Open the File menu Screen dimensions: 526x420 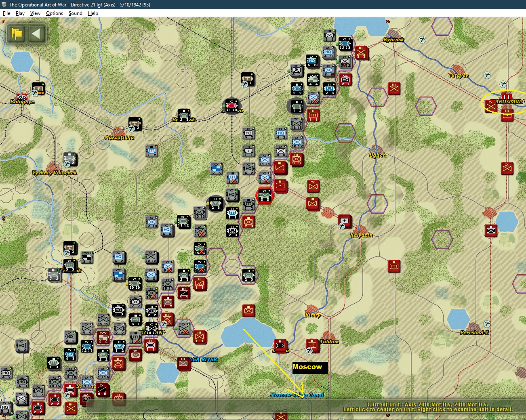tap(6, 13)
